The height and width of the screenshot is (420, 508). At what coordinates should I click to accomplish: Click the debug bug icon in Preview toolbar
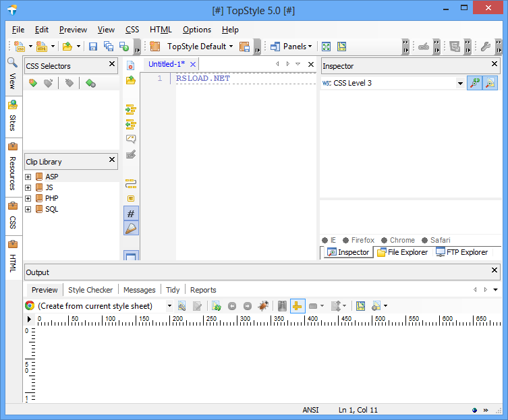point(263,305)
